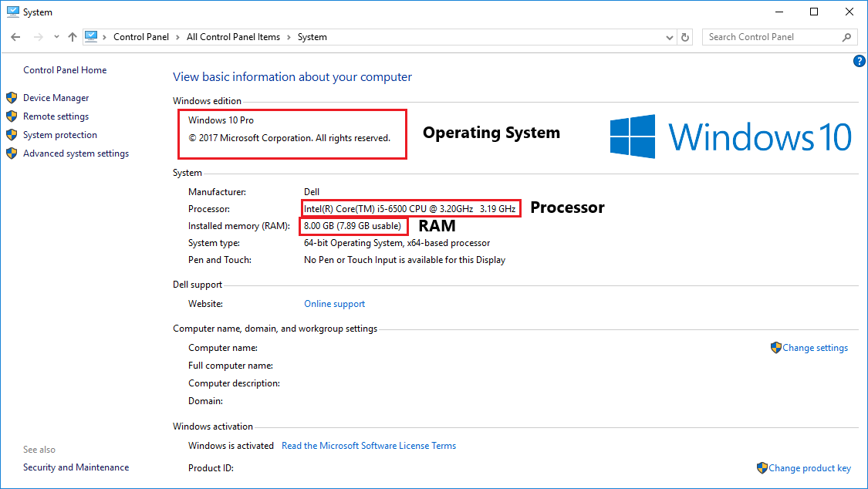Open System protection

coord(59,135)
